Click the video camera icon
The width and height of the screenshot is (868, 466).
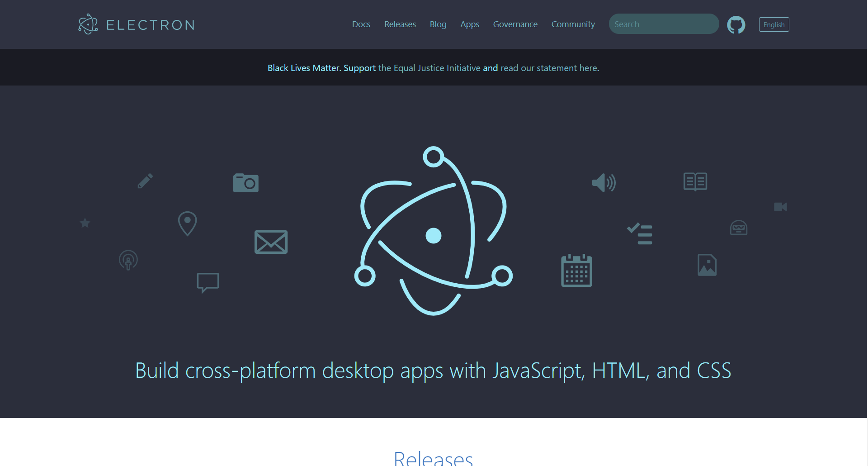781,207
